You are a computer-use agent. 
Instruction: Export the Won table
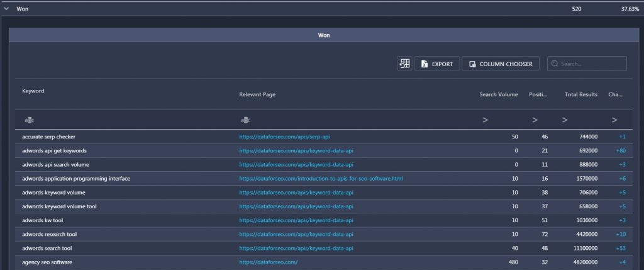coord(437,64)
